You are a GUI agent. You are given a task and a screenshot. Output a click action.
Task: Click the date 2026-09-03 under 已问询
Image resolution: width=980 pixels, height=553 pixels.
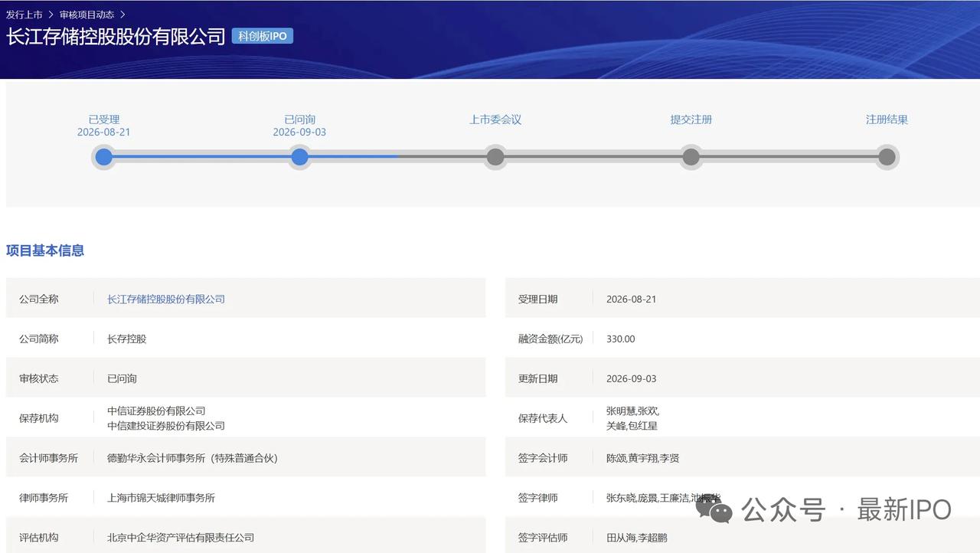pyautogui.click(x=300, y=132)
